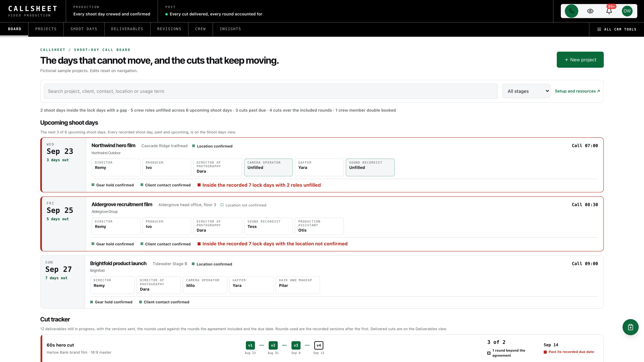Select the v1 version marker
644x362 pixels.
250,345
